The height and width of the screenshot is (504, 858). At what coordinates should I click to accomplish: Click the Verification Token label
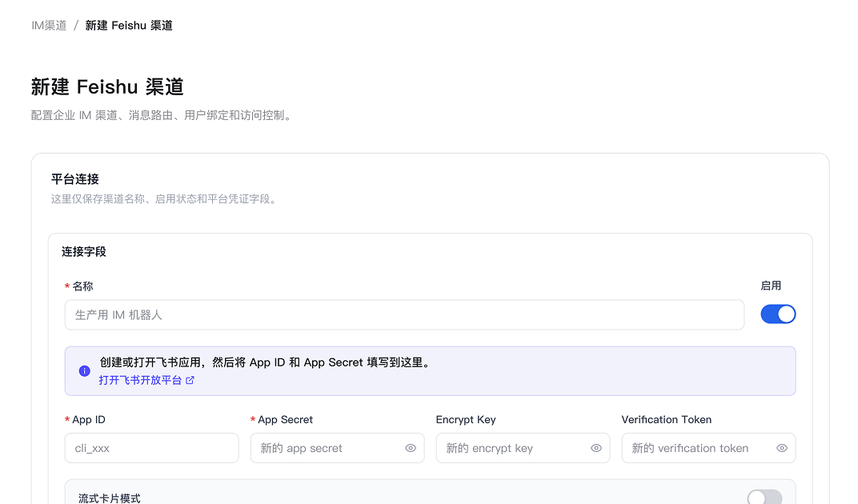[667, 420]
